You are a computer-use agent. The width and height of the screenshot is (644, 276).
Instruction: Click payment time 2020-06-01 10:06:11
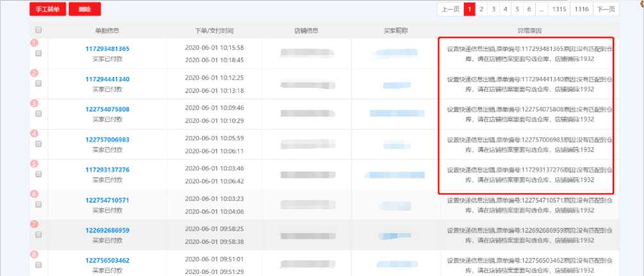pyautogui.click(x=215, y=151)
